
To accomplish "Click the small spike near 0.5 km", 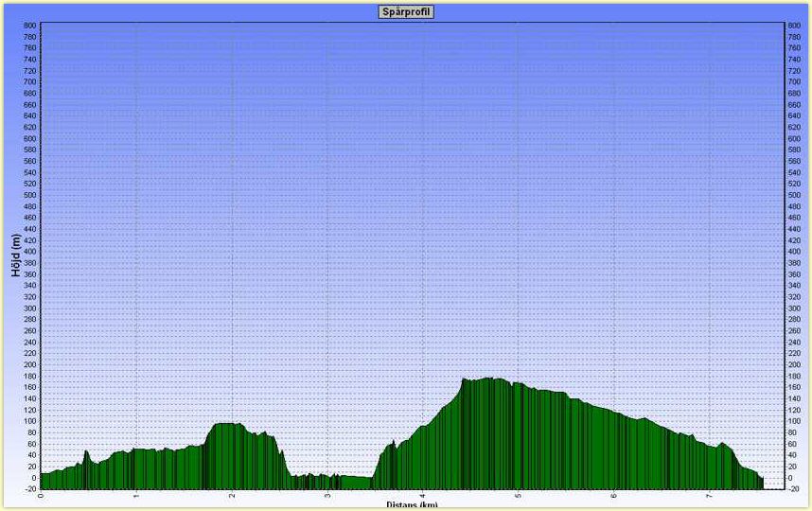I will [86, 453].
